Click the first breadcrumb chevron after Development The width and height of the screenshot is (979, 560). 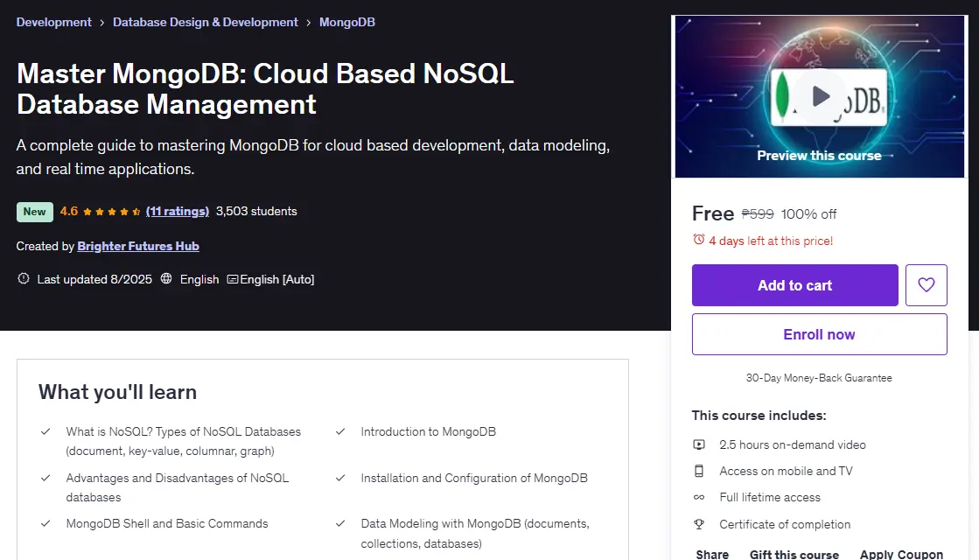[x=101, y=23]
